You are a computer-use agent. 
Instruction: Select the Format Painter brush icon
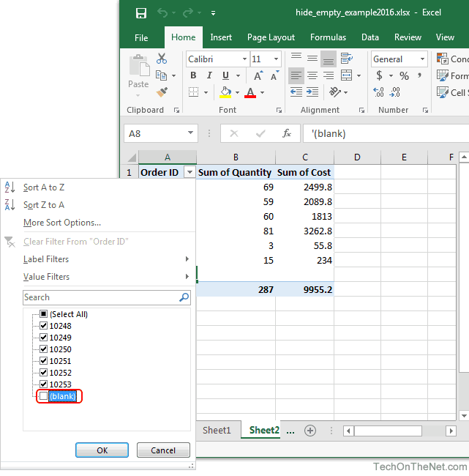[x=162, y=92]
